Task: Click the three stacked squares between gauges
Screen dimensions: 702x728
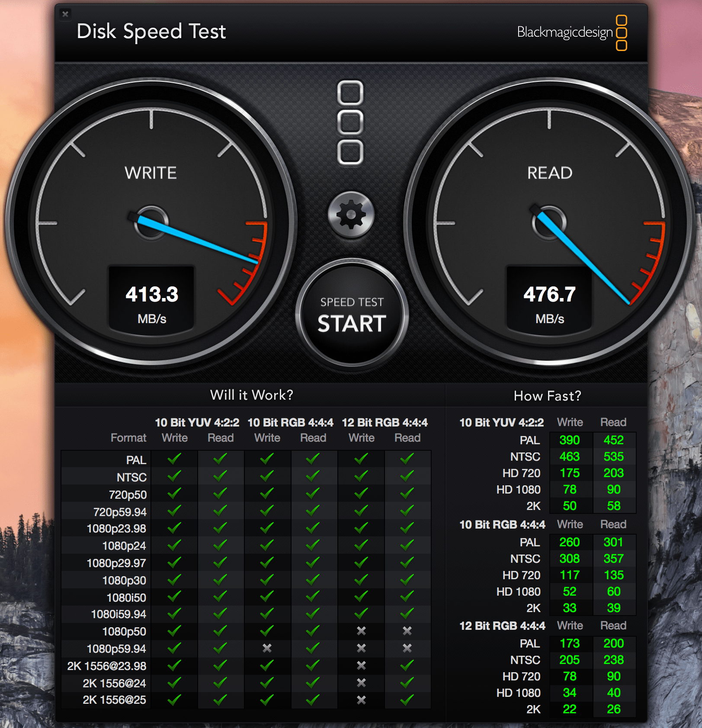Action: (x=350, y=122)
